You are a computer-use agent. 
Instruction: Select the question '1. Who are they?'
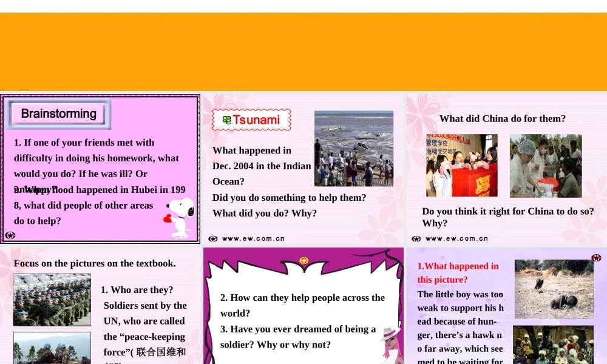137,290
